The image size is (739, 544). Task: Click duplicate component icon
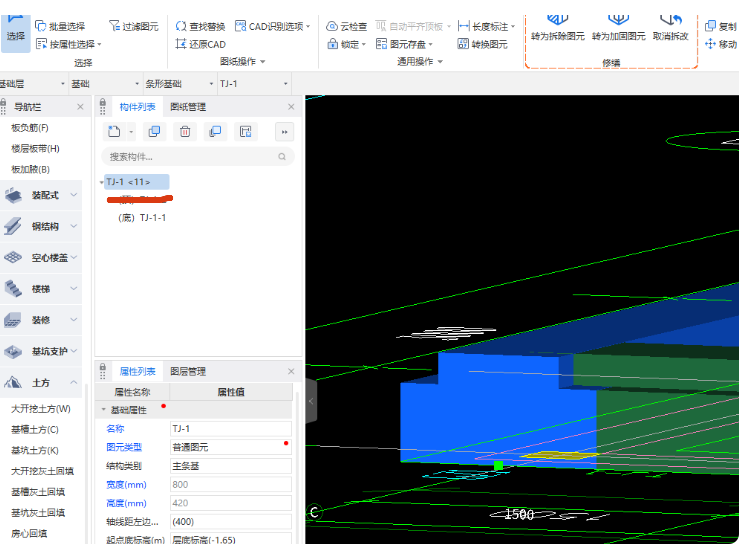(x=154, y=132)
